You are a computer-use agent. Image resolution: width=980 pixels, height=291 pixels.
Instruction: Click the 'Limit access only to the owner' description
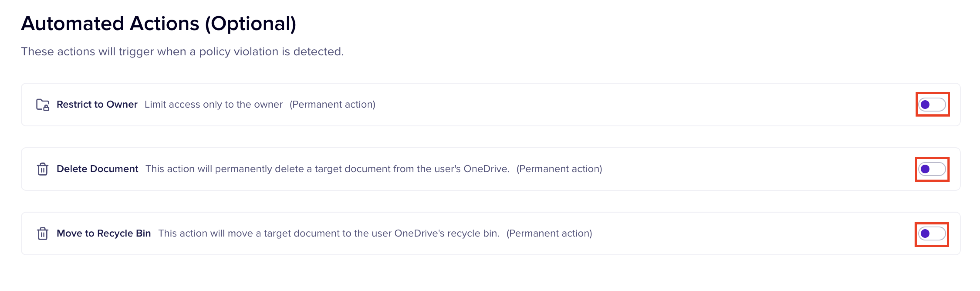point(213,105)
